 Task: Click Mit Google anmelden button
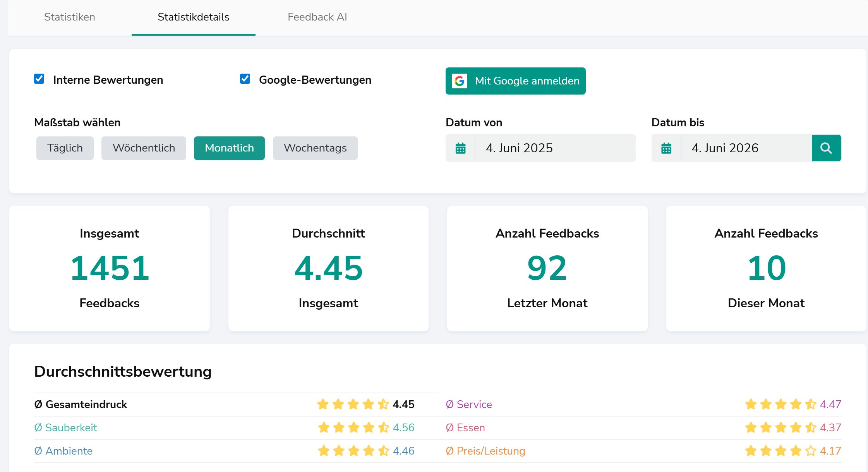tap(515, 81)
